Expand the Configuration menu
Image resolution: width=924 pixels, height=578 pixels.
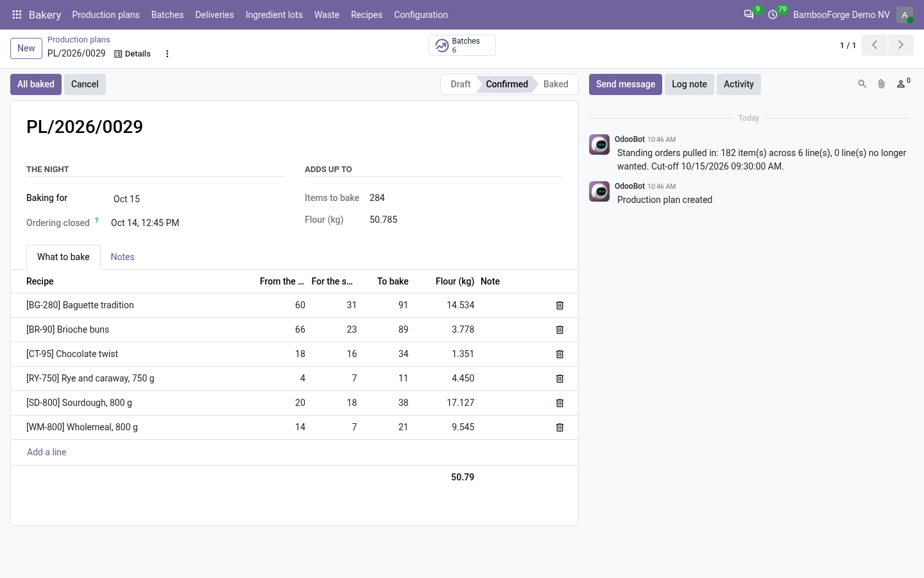click(421, 15)
